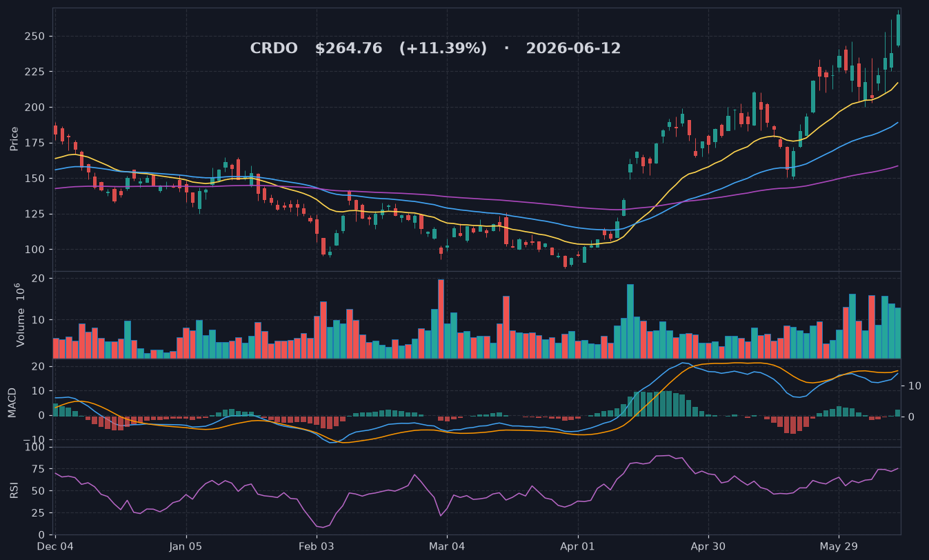Screen dimensions: 929x560
Task: Click the RSI axis label
Action: pyautogui.click(x=14, y=491)
